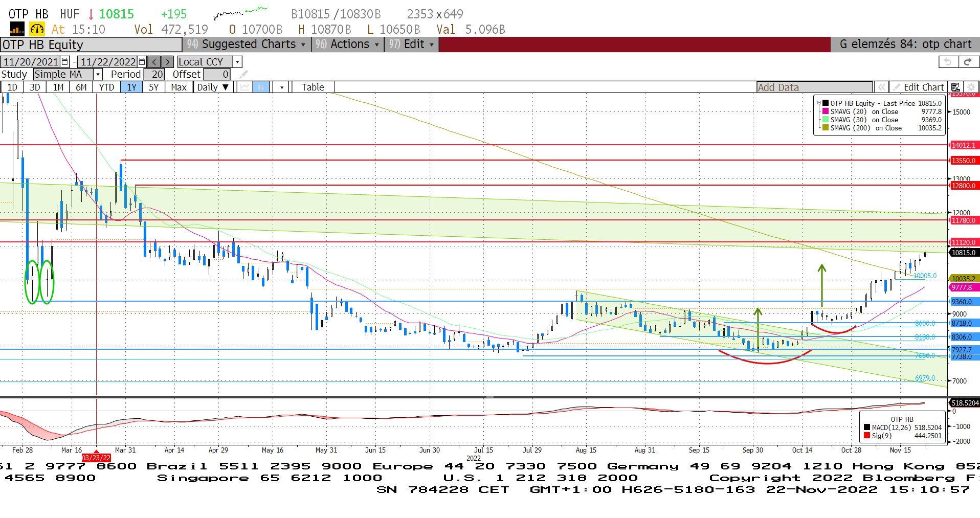Collapse the legend tree minus box
The width and height of the screenshot is (980, 518).
coord(819,103)
